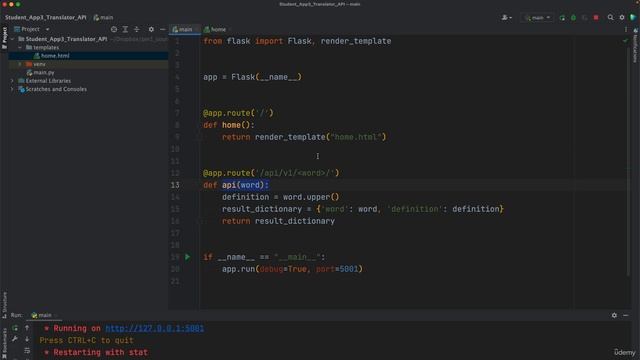
Task: Open the http://127.0.0.1:5001 link
Action: [x=155, y=329]
